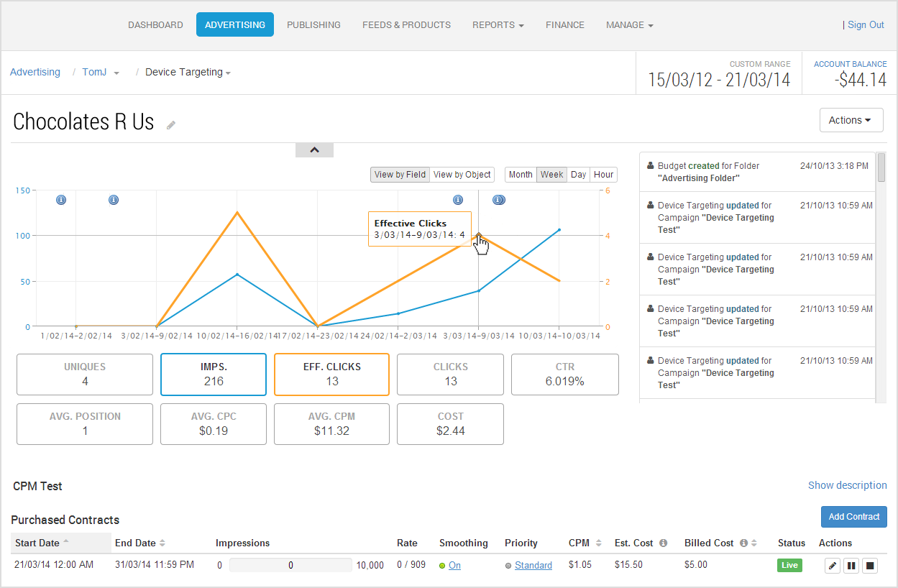Click the edit pencil icon in contract Actions
The image size is (898, 588).
click(833, 566)
